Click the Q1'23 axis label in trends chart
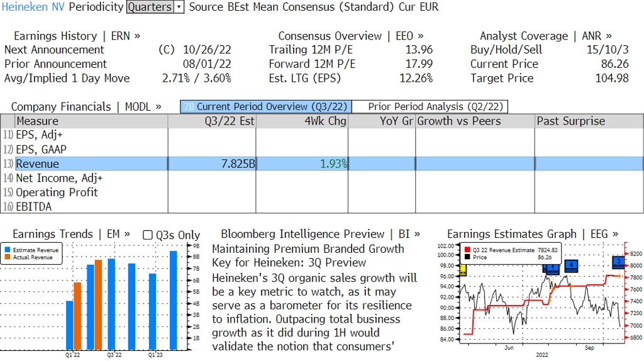This screenshot has height=361, width=644. (x=155, y=355)
